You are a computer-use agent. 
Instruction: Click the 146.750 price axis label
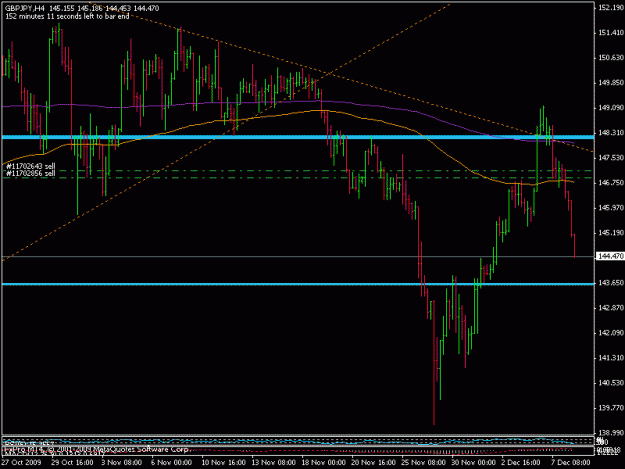coord(611,183)
